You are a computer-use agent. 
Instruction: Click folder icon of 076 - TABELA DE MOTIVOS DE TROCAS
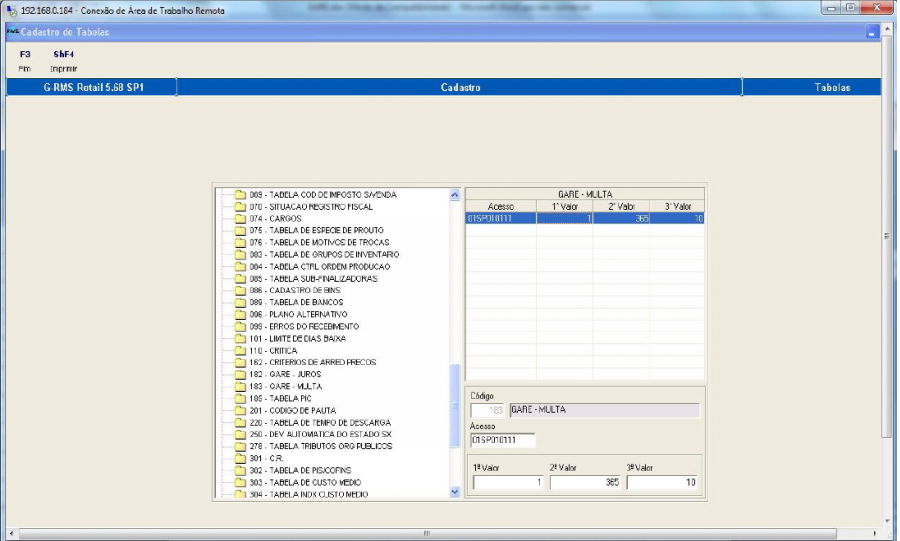pos(240,243)
